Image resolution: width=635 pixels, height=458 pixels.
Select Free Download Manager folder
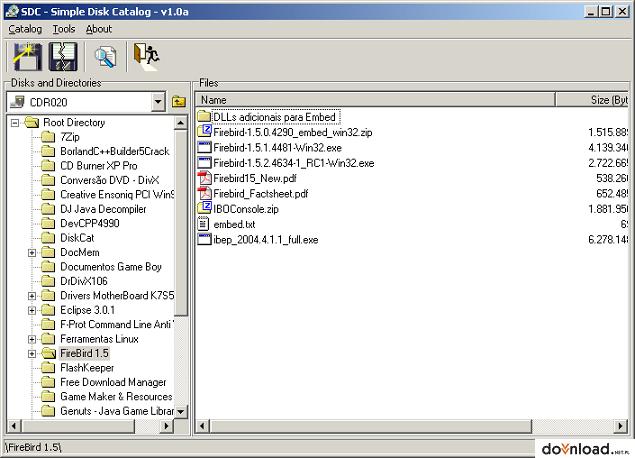(x=113, y=382)
